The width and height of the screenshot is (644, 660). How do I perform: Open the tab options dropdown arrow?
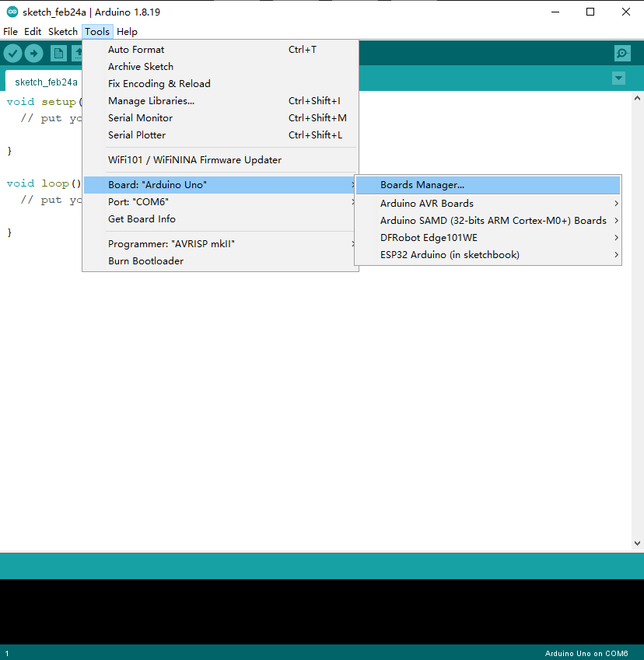coord(618,78)
